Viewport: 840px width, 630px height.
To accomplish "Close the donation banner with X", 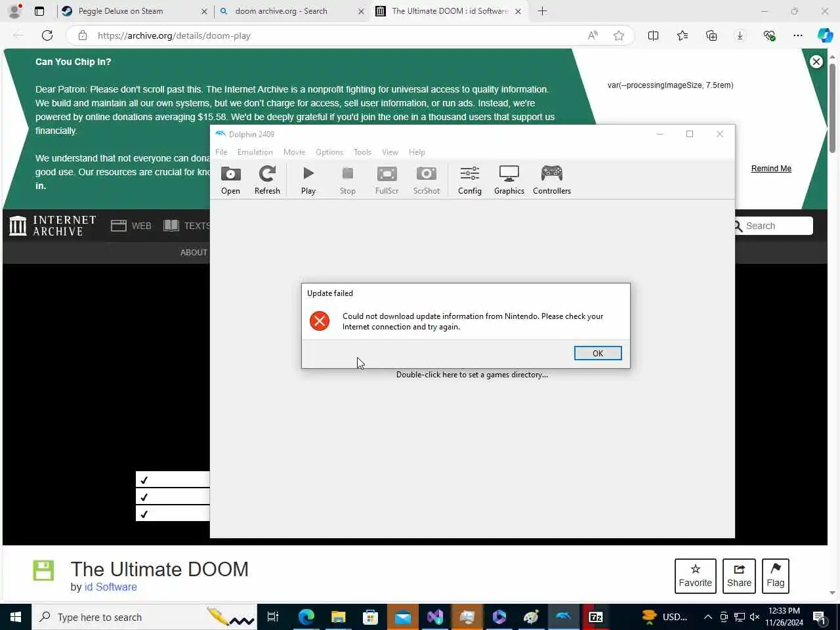I will point(816,62).
